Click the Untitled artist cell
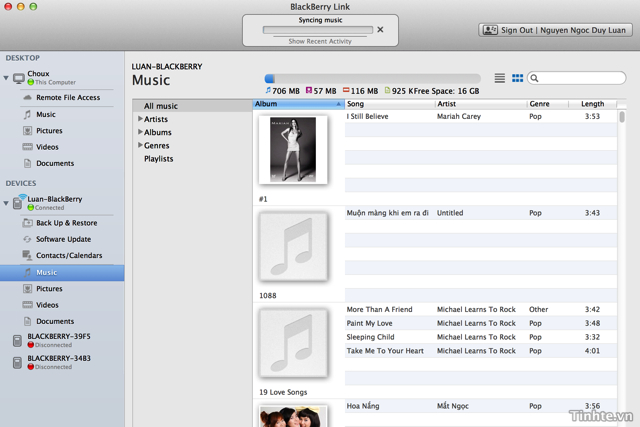The image size is (640, 427). tap(450, 213)
